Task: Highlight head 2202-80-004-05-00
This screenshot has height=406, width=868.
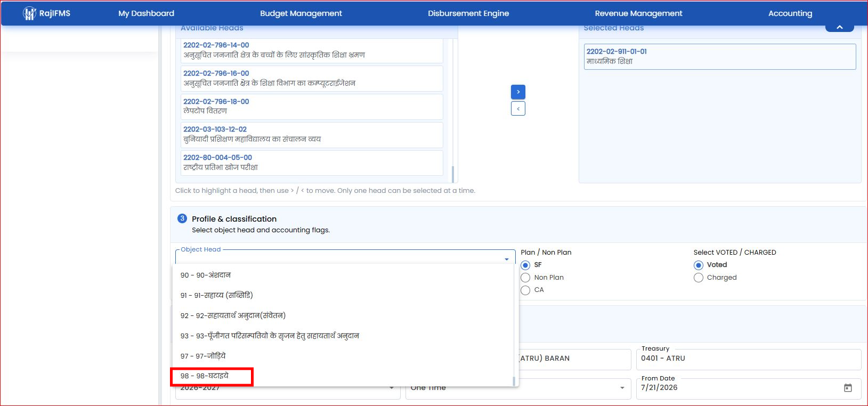Action: [312, 163]
